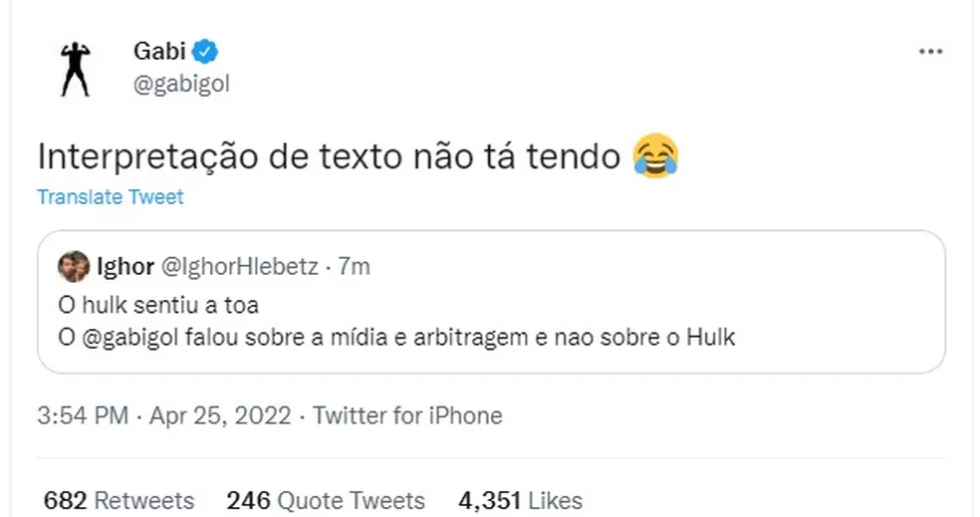Click the 3:54 PM · Apr 25, 2022 timestamp
The image size is (980, 517).
(166, 414)
